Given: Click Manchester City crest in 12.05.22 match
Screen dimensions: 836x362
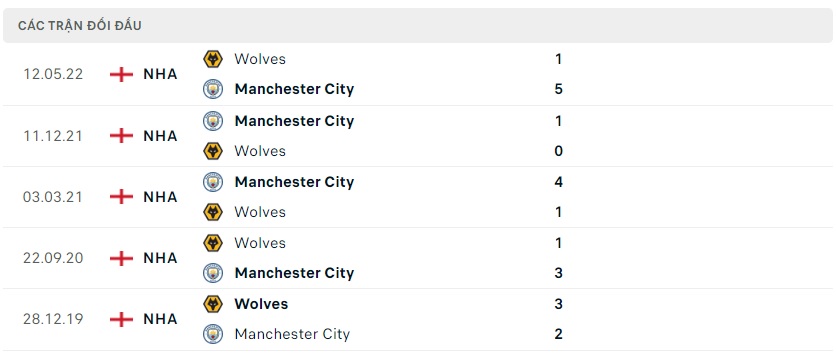Looking at the screenshot, I should [213, 89].
